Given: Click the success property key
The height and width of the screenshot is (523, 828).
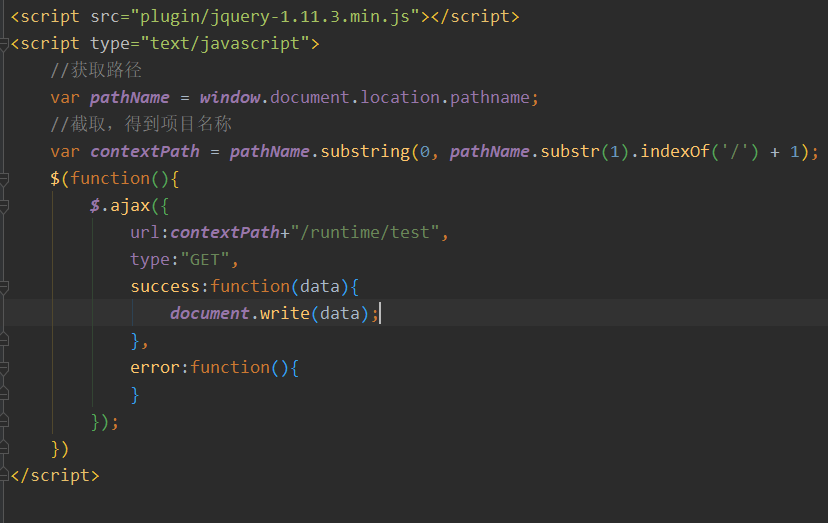Looking at the screenshot, I should pos(165,286).
